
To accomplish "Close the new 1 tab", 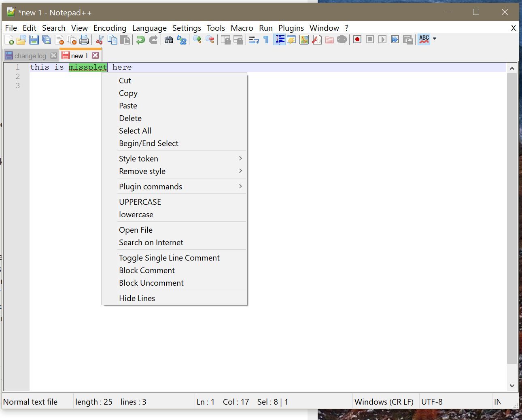I will [x=95, y=55].
